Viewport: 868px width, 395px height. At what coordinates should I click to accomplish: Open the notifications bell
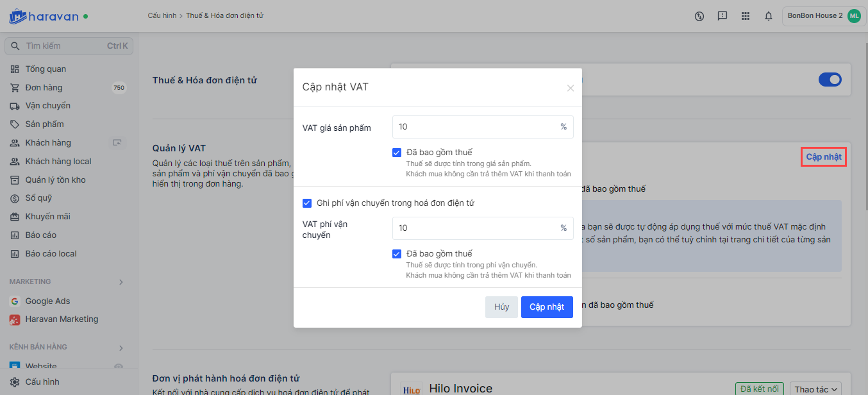[x=769, y=16]
